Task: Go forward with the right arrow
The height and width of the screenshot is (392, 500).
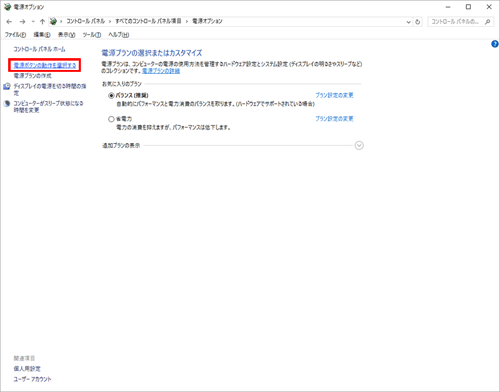Action: coord(22,22)
